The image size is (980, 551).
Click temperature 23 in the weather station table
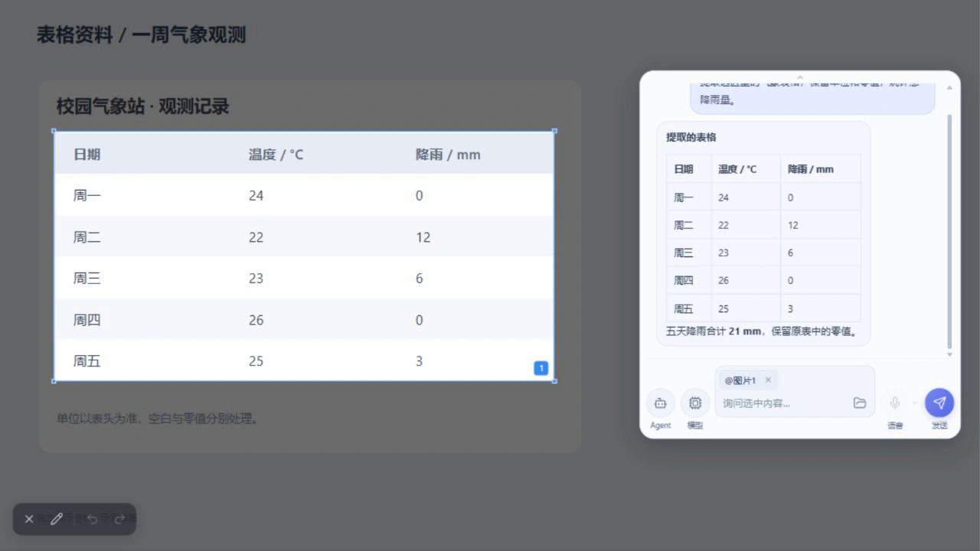pos(256,279)
